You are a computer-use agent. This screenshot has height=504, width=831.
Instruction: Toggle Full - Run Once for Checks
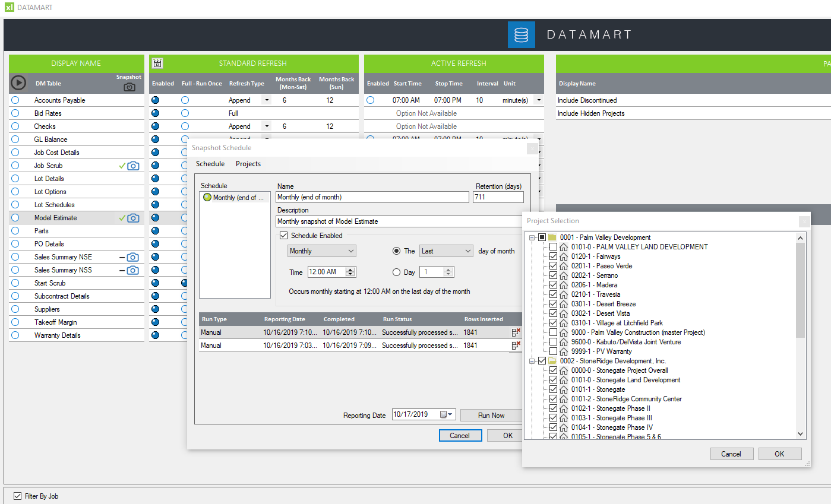pyautogui.click(x=185, y=126)
